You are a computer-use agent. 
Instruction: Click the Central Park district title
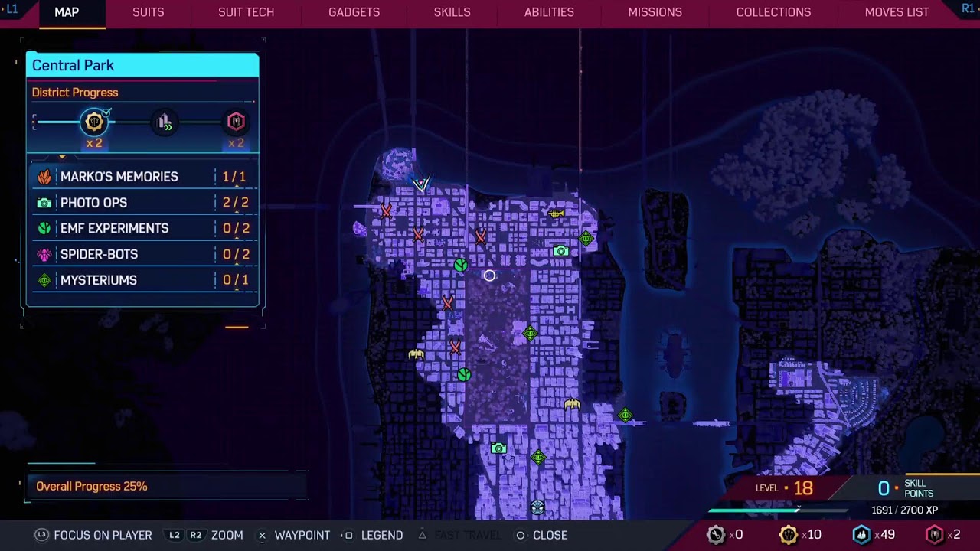pos(73,65)
